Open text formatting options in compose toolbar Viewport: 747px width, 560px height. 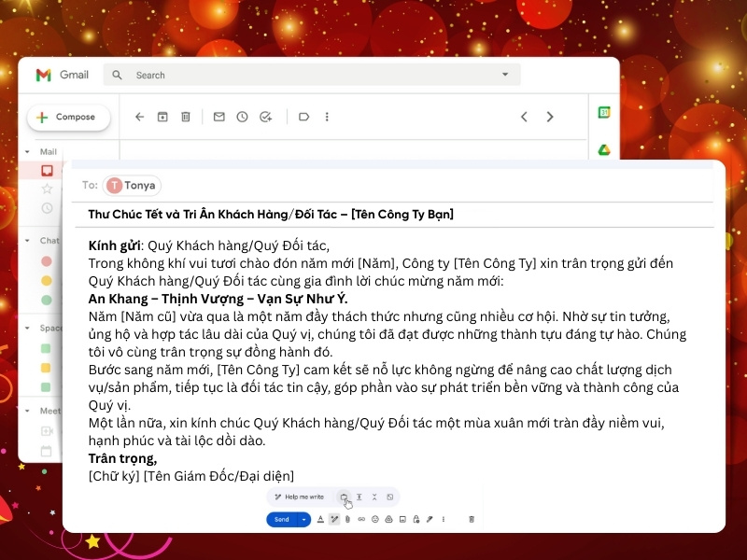click(320, 519)
